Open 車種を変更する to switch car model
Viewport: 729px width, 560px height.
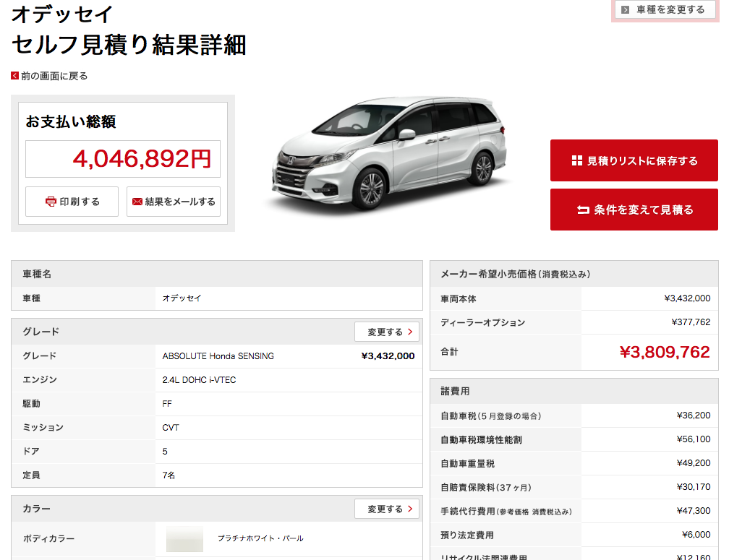pyautogui.click(x=665, y=9)
